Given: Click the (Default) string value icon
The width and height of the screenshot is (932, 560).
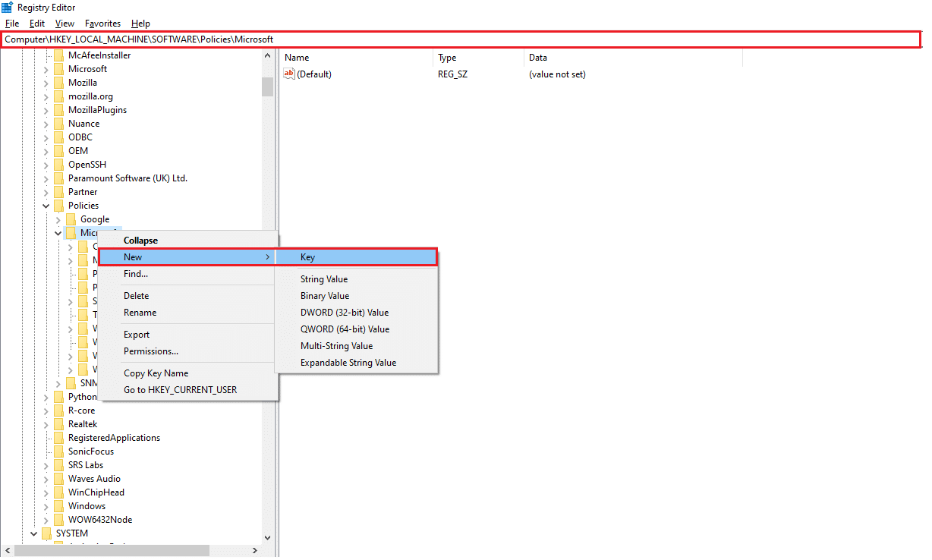Looking at the screenshot, I should (x=288, y=74).
